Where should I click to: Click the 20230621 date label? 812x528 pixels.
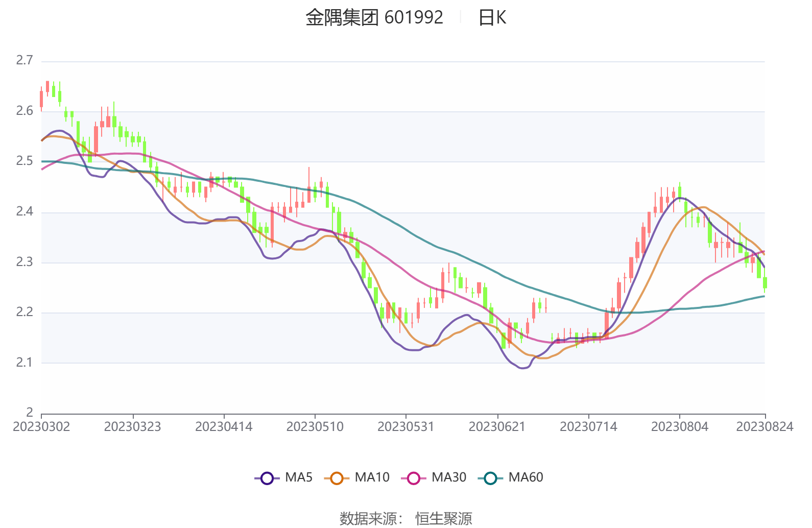(497, 427)
